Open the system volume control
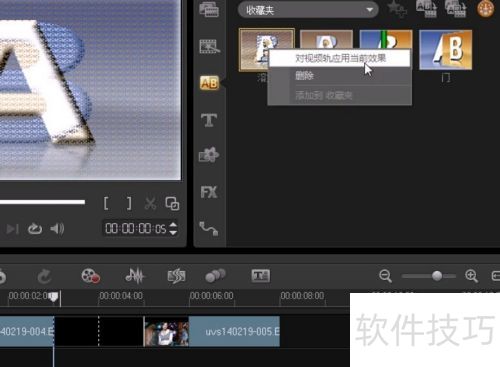The height and width of the screenshot is (367, 500). pyautogui.click(x=57, y=229)
